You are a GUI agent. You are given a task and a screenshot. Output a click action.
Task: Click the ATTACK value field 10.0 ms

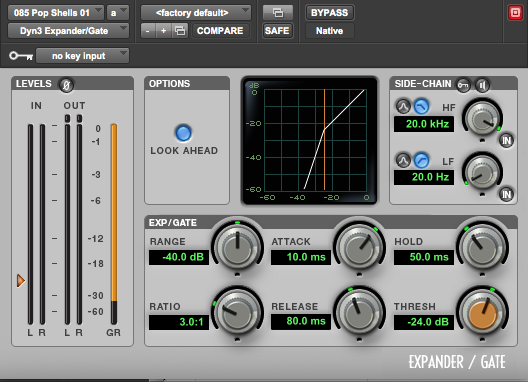pos(301,257)
